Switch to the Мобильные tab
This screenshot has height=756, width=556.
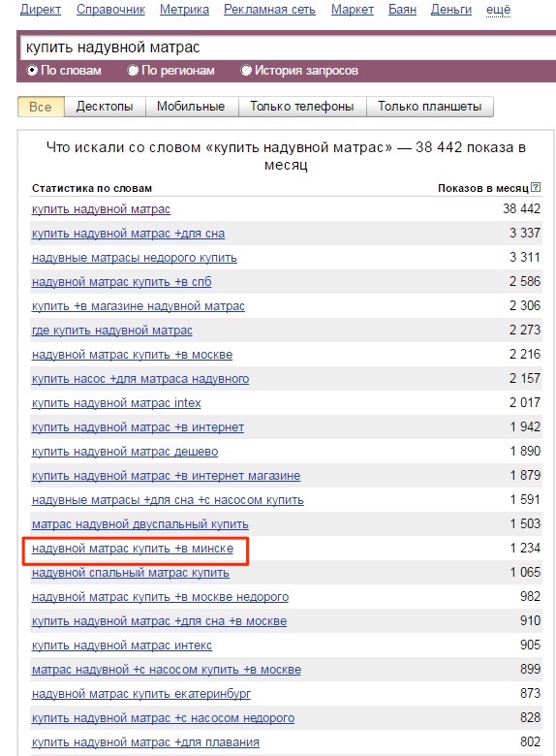191,106
